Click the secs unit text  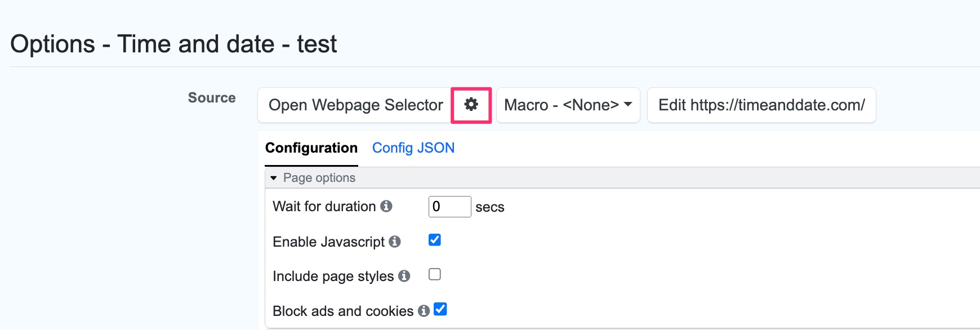click(x=489, y=207)
